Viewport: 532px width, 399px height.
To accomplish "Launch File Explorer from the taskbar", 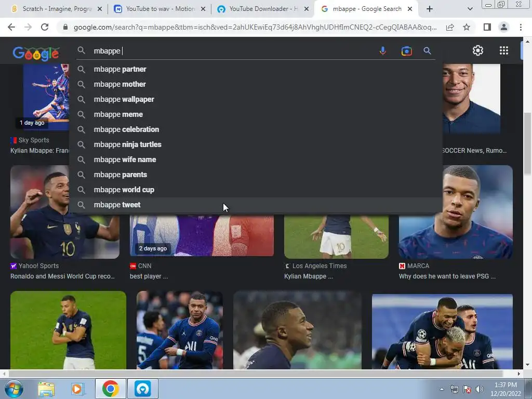I will tap(46, 389).
